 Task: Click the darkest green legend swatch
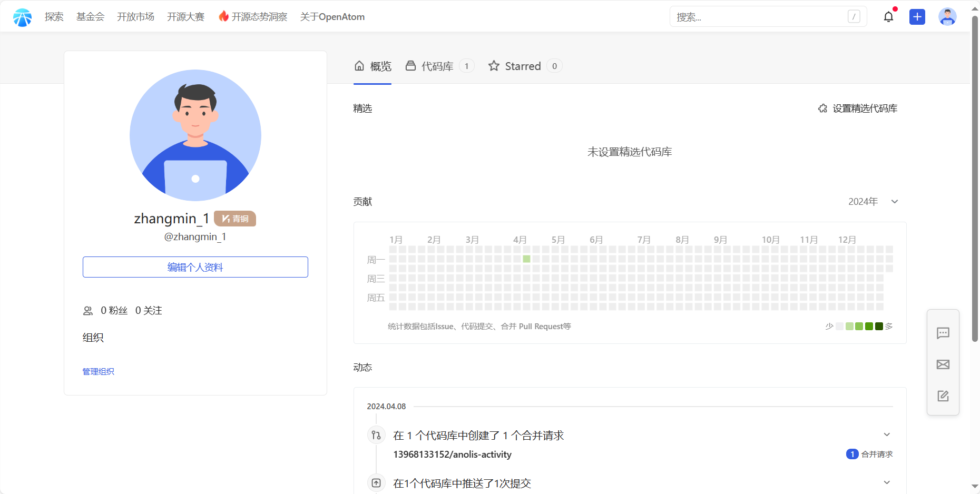tap(879, 327)
